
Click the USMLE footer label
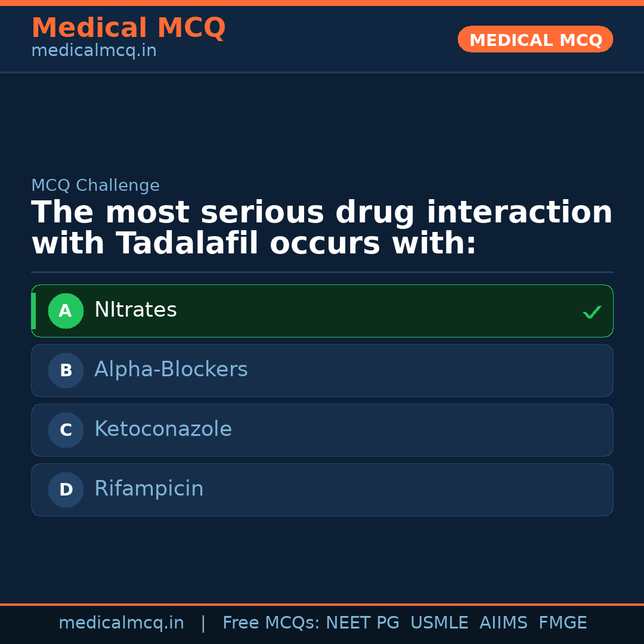pos(439,623)
